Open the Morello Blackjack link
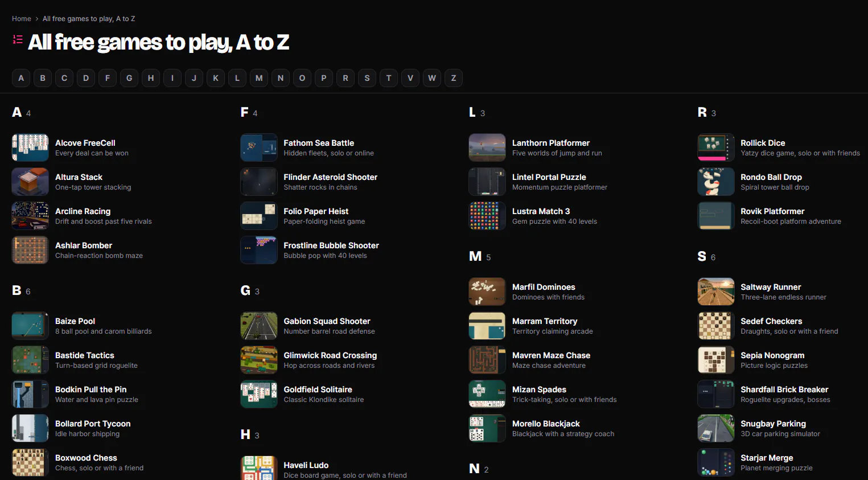This screenshot has height=480, width=868. pyautogui.click(x=546, y=424)
